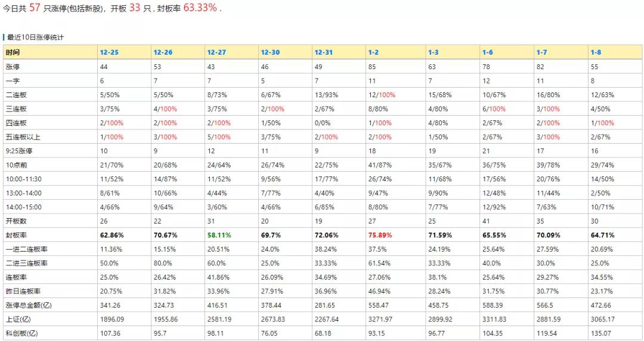The image size is (644, 341).
Task: Click the 1-8 date column header
Action: [596, 52]
